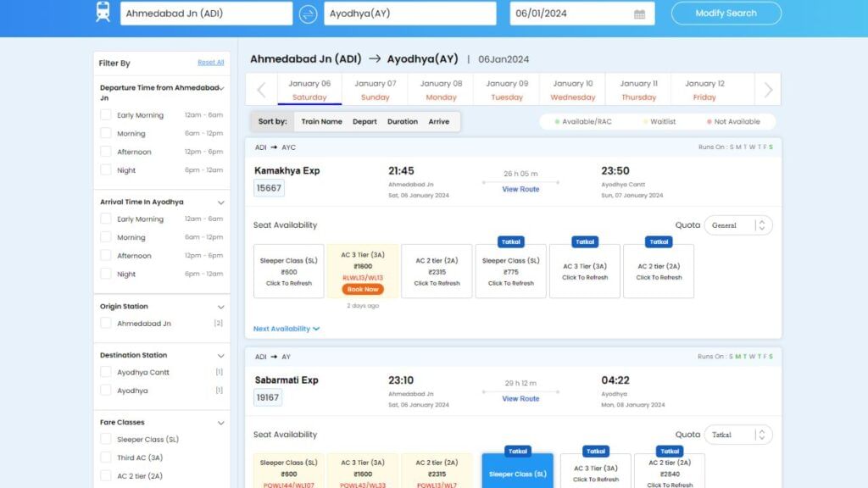Expand Next Availability for Kamakhya Exp

pyautogui.click(x=287, y=329)
